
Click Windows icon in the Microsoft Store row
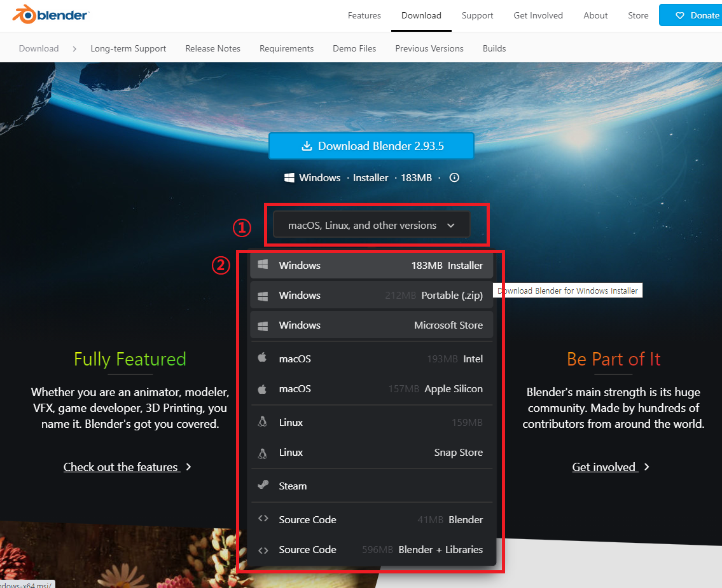pos(263,325)
